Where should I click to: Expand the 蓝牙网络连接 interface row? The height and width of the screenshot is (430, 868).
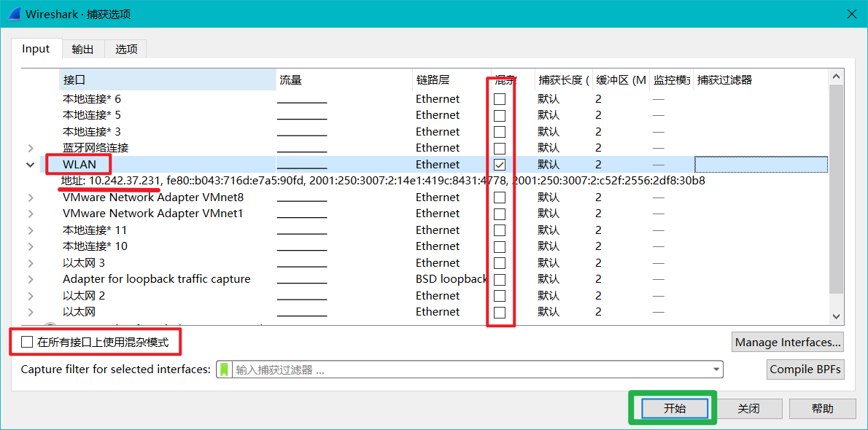point(31,148)
